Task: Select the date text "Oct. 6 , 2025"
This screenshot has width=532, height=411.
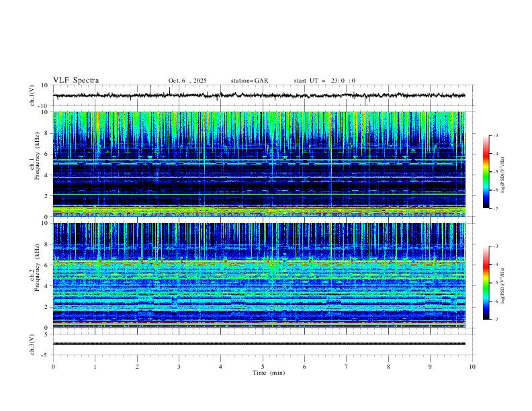Action: (187, 81)
